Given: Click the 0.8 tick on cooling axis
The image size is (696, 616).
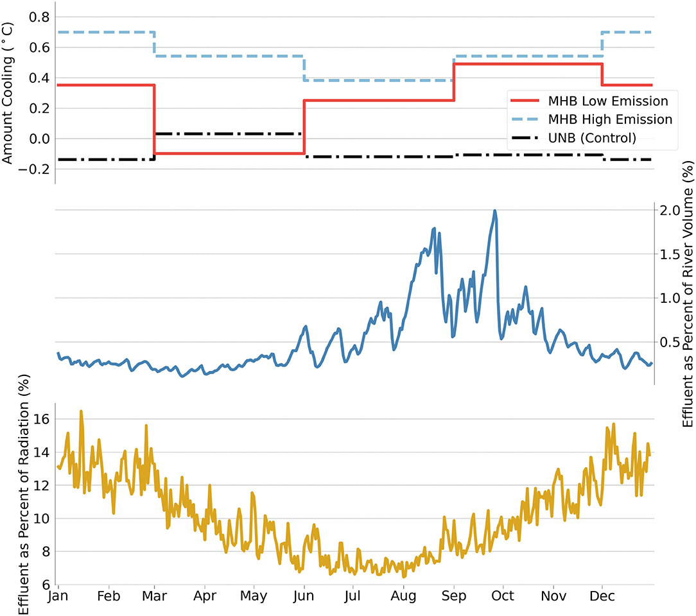Looking at the screenshot, I should pos(39,17).
